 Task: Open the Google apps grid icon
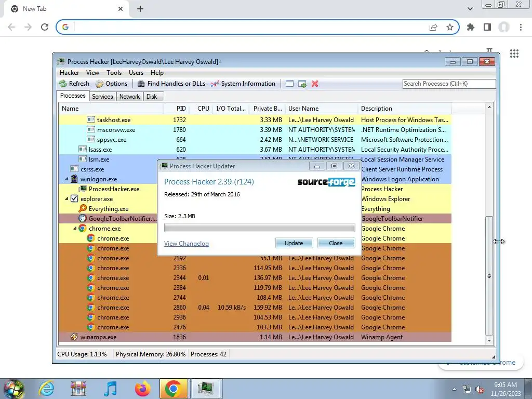click(514, 54)
